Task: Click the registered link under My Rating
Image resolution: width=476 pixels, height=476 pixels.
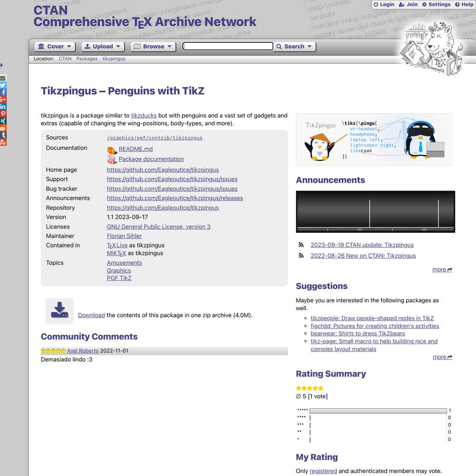Action: coord(323,471)
